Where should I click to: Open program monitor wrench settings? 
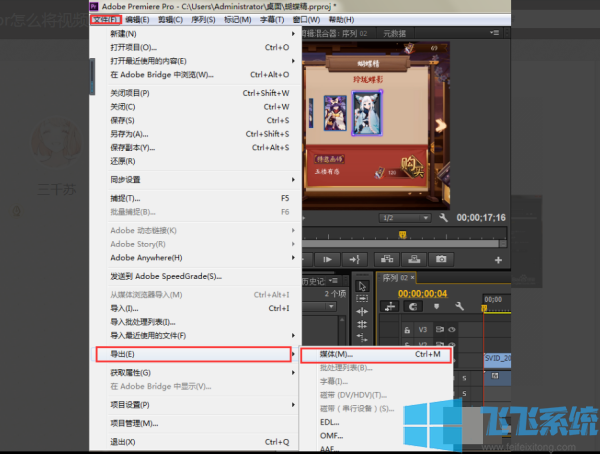point(443,217)
